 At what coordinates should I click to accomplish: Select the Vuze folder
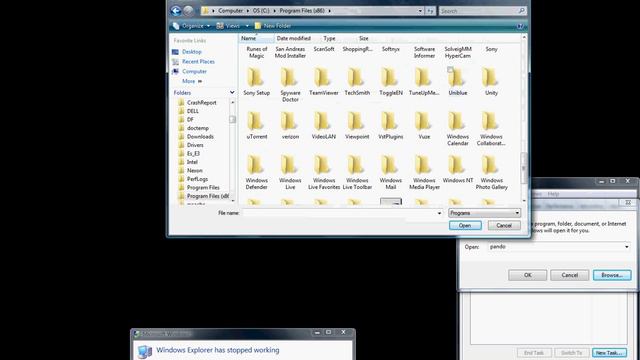(424, 126)
